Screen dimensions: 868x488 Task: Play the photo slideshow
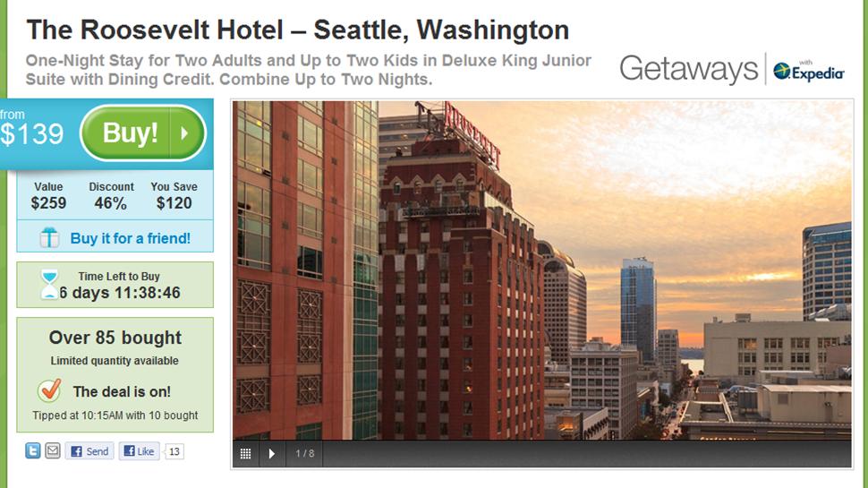coord(272,454)
